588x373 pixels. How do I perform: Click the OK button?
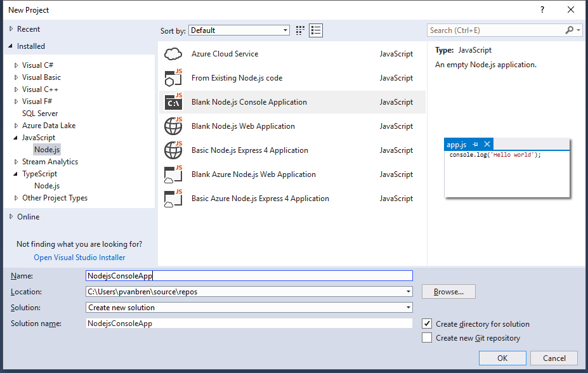point(502,358)
